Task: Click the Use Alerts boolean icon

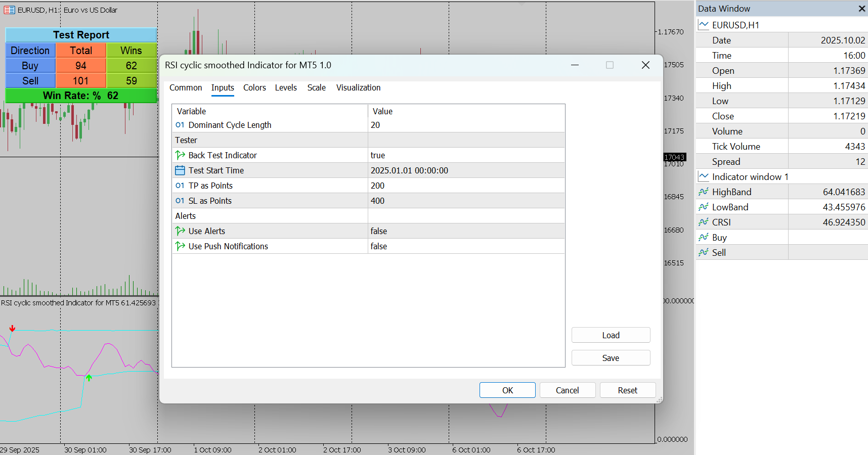Action: click(180, 231)
